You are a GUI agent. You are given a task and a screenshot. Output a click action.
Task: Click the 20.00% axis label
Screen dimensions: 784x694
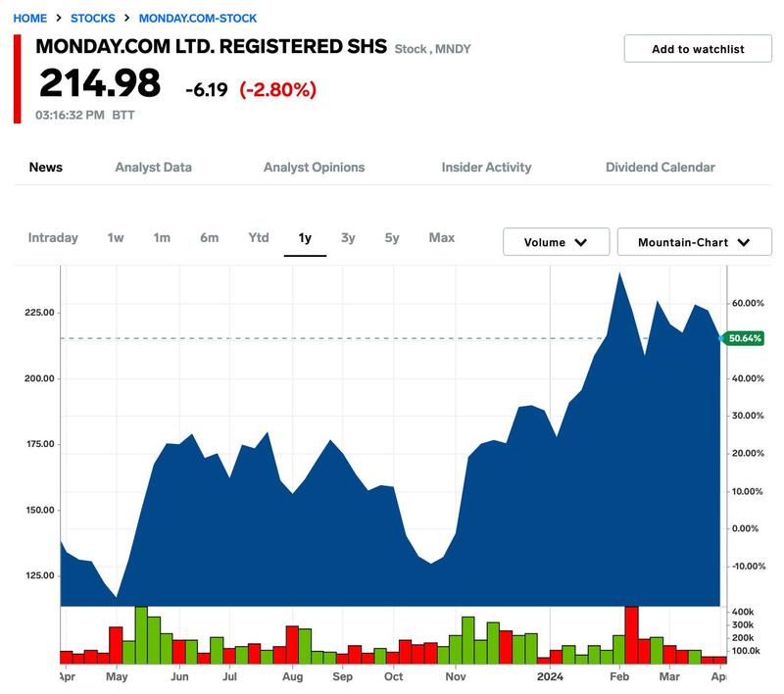pos(748,453)
